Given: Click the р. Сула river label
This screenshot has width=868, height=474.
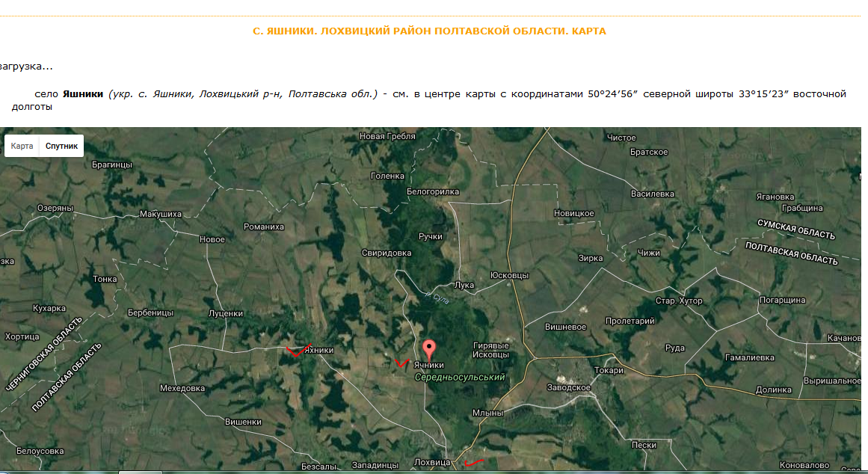Looking at the screenshot, I should click(437, 298).
